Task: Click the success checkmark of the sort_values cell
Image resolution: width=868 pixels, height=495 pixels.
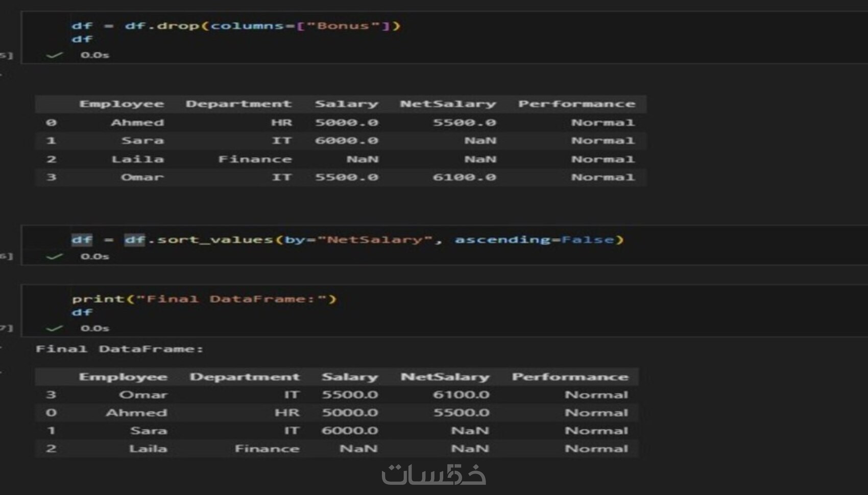Action: (x=54, y=256)
